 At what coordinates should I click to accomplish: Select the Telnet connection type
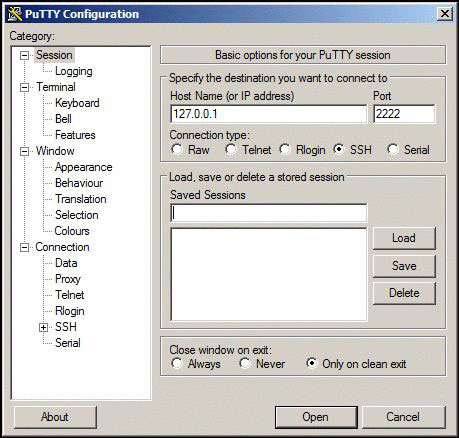[x=231, y=149]
